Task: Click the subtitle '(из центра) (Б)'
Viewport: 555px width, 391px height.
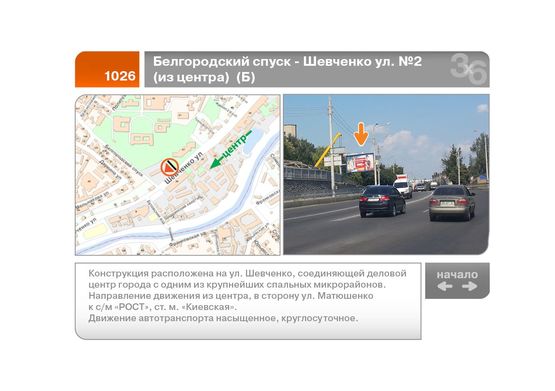Action: coord(204,77)
